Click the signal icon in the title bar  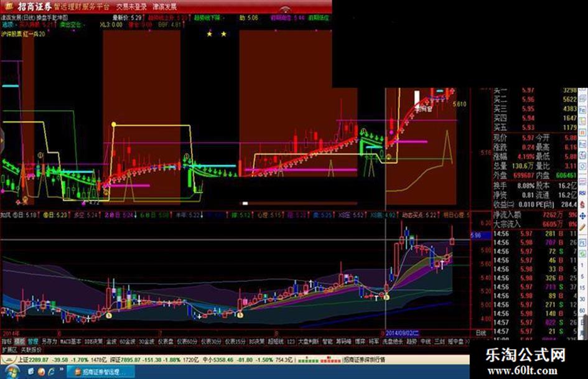[286, 9]
